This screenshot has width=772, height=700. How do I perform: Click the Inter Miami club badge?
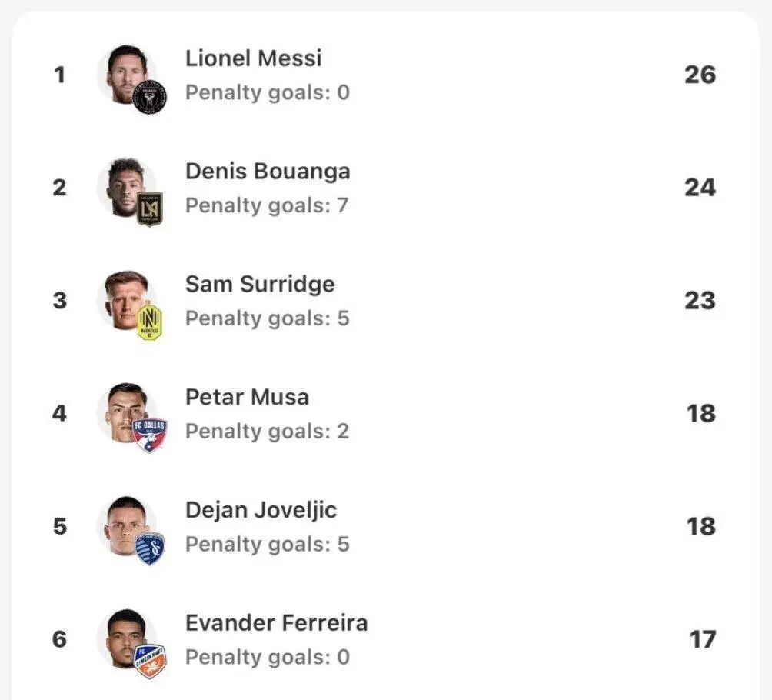(x=149, y=97)
